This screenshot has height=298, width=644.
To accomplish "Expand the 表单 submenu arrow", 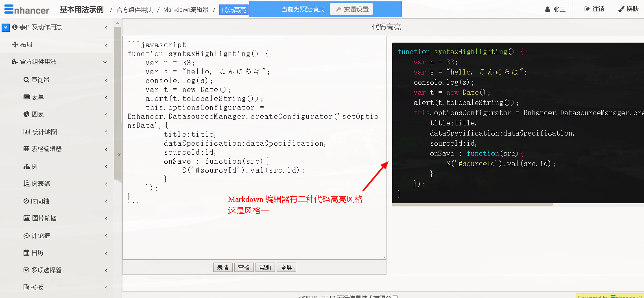I will pyautogui.click(x=106, y=97).
